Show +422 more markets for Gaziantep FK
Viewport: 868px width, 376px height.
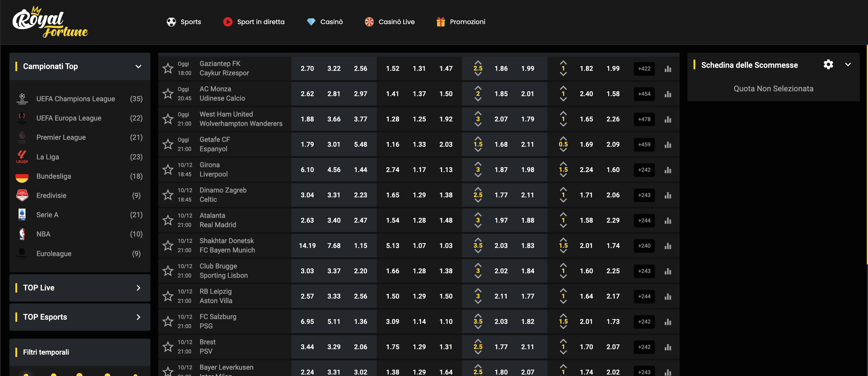[644, 69]
